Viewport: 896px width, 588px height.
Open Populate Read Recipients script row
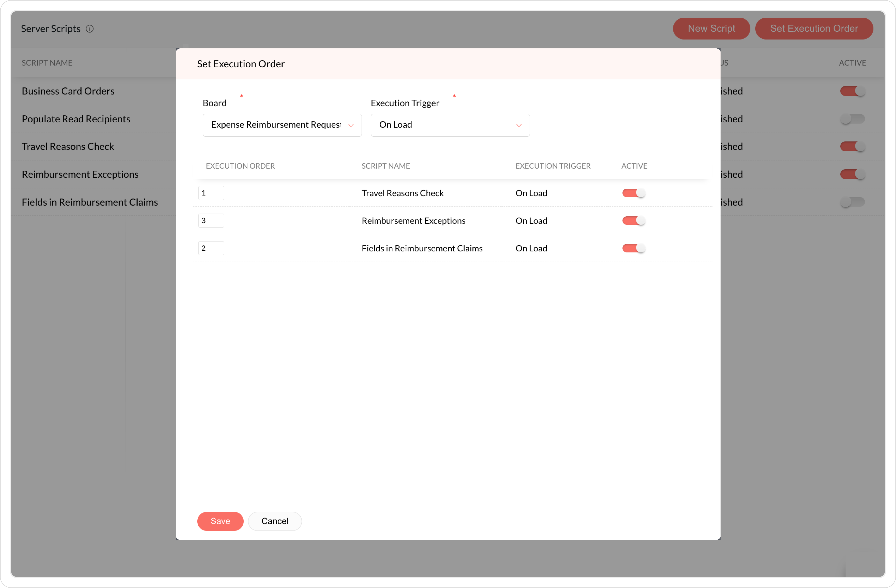point(76,119)
